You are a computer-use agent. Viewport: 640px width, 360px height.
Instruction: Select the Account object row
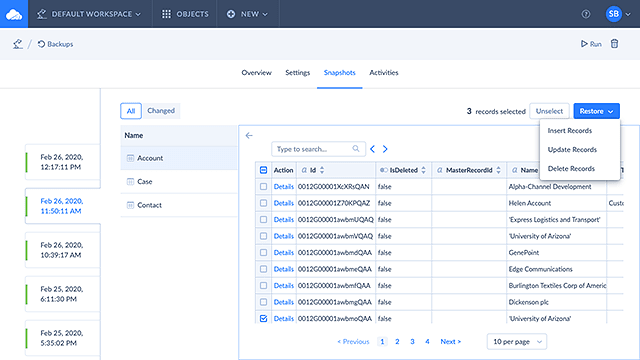pyautogui.click(x=179, y=158)
